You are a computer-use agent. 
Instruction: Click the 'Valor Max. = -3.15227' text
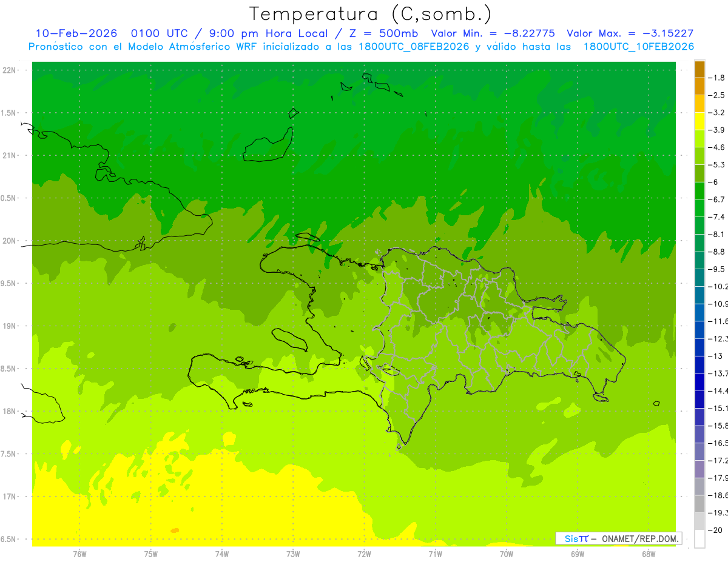tap(630, 33)
